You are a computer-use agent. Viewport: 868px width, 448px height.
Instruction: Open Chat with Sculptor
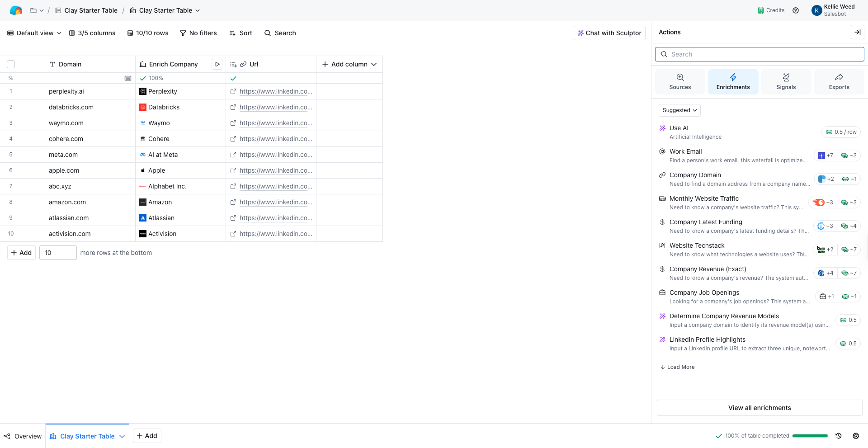tap(609, 33)
